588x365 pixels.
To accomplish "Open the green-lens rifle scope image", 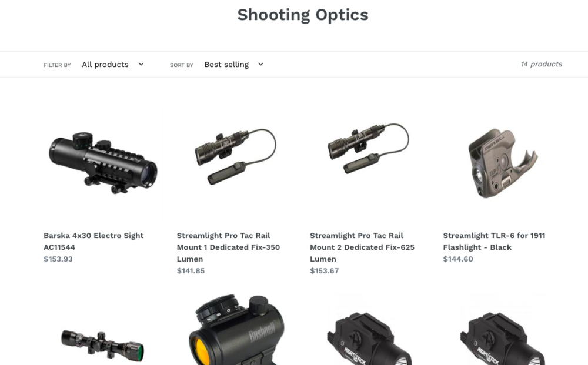I will tap(103, 346).
